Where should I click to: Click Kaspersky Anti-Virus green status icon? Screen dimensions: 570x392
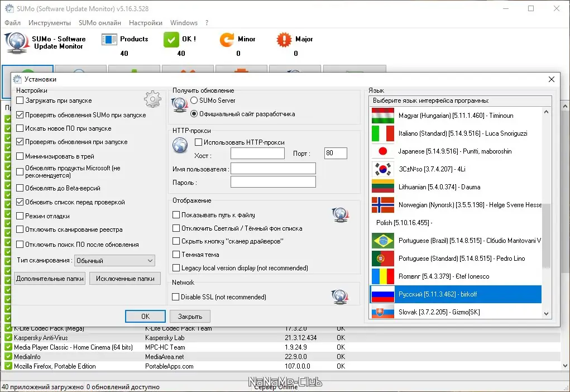coord(8,337)
